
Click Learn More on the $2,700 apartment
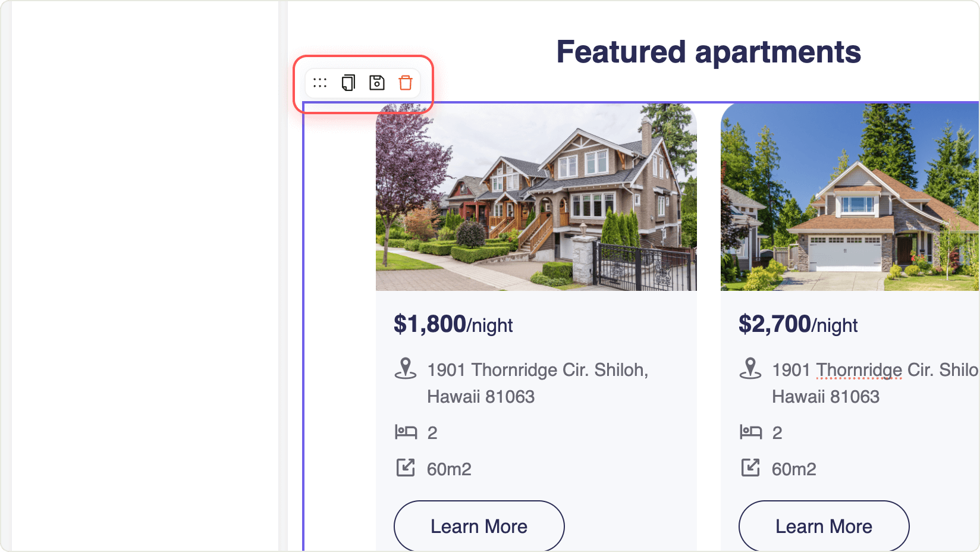[824, 526]
